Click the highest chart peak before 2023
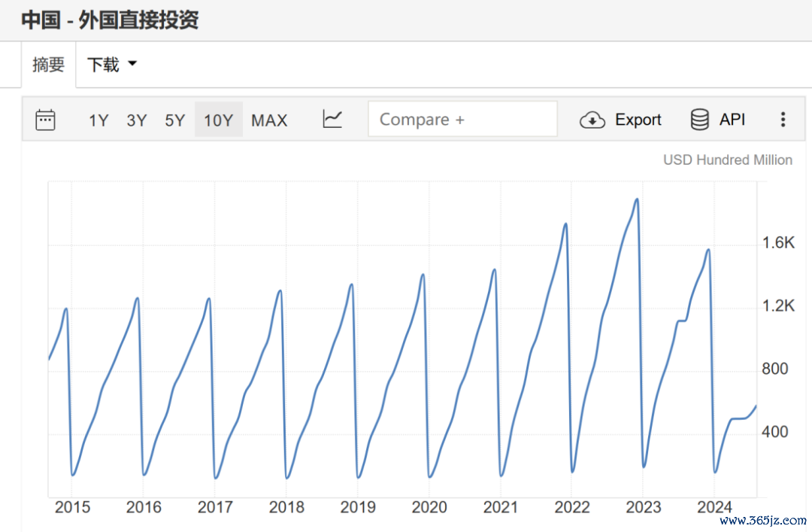Image resolution: width=812 pixels, height=532 pixels. [x=637, y=199]
